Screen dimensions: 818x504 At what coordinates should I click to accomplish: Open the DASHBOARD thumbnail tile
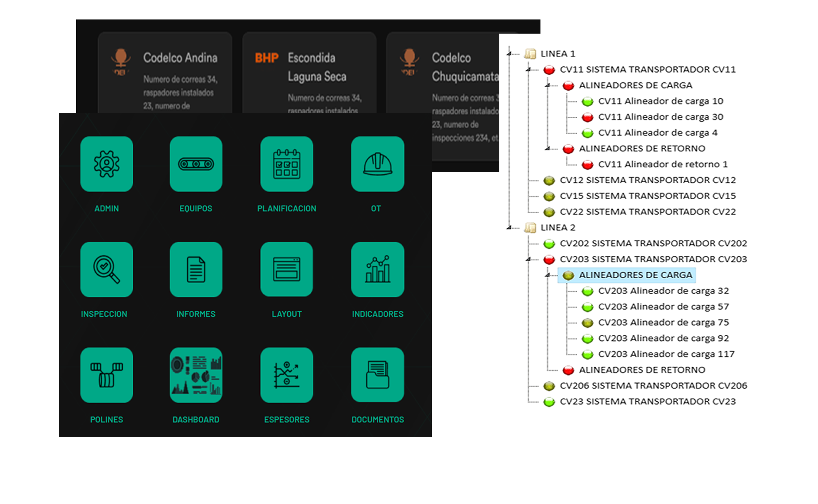pyautogui.click(x=196, y=375)
